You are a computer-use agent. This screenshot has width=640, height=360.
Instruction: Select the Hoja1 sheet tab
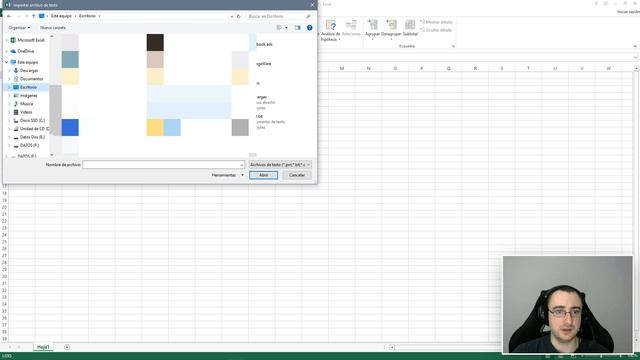[43, 347]
